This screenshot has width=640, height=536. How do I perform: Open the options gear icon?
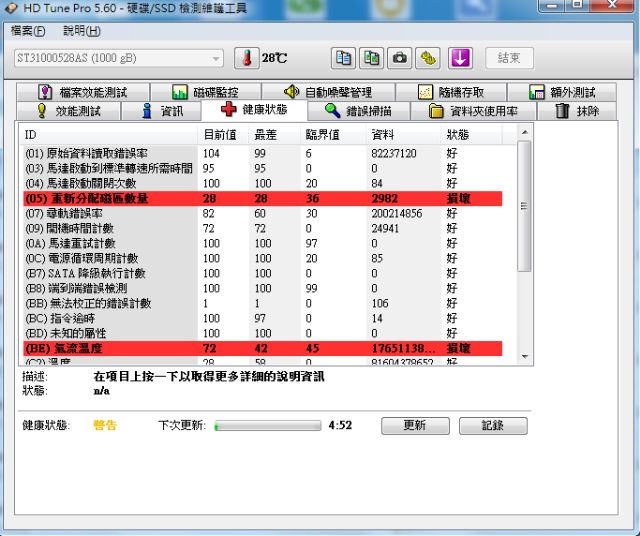[x=428, y=58]
